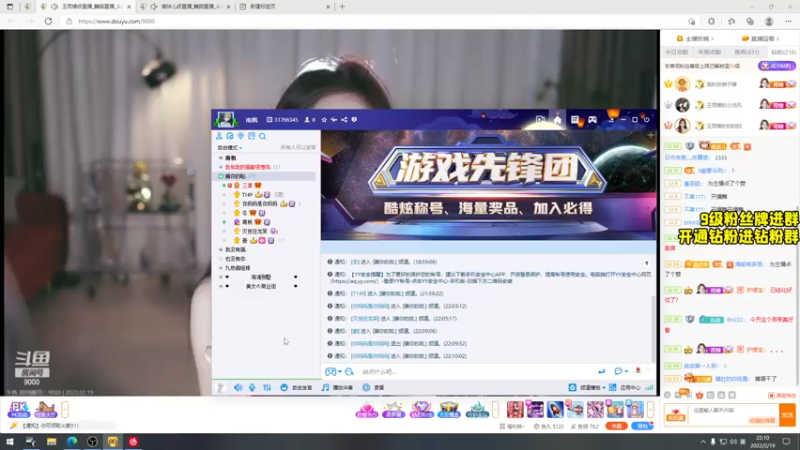Click the search magnifier above channel tree
Viewport: 800px width, 450px height.
262,136
